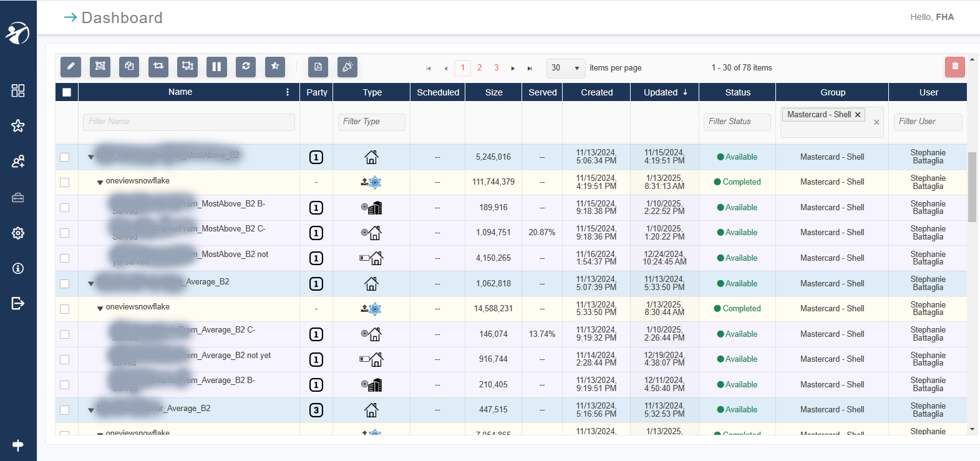Click the retweet arrows toolbar button
Screen dimensions: 980x461
coord(158,67)
